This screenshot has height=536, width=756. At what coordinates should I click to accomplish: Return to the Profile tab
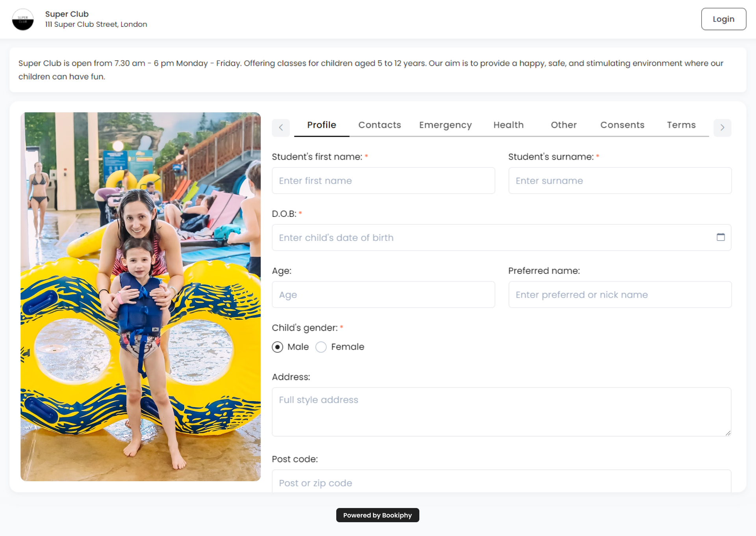coord(321,125)
